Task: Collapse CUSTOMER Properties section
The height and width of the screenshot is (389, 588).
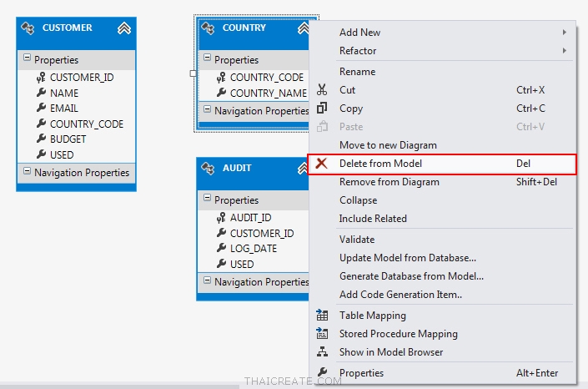Action: [27, 58]
